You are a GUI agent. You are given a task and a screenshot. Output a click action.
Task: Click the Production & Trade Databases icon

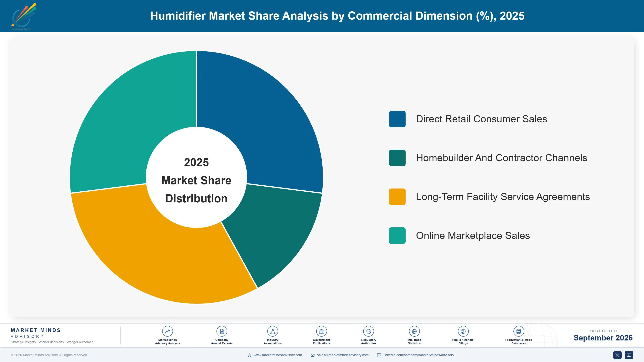[518, 331]
